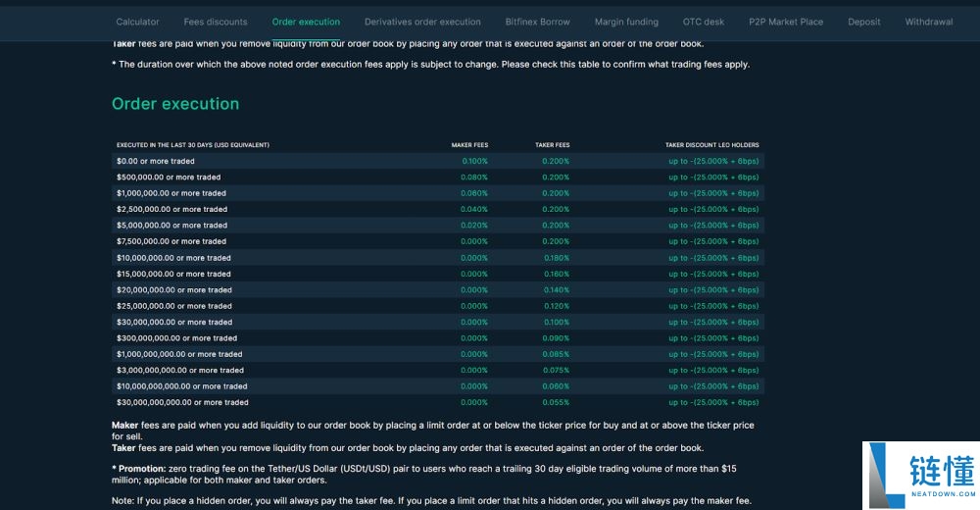Click taker fee 0.090% value

(x=557, y=338)
